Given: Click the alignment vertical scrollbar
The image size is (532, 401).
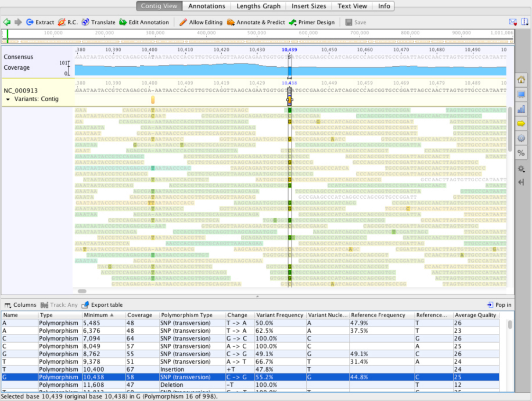Looking at the screenshot, I should [x=510, y=129].
